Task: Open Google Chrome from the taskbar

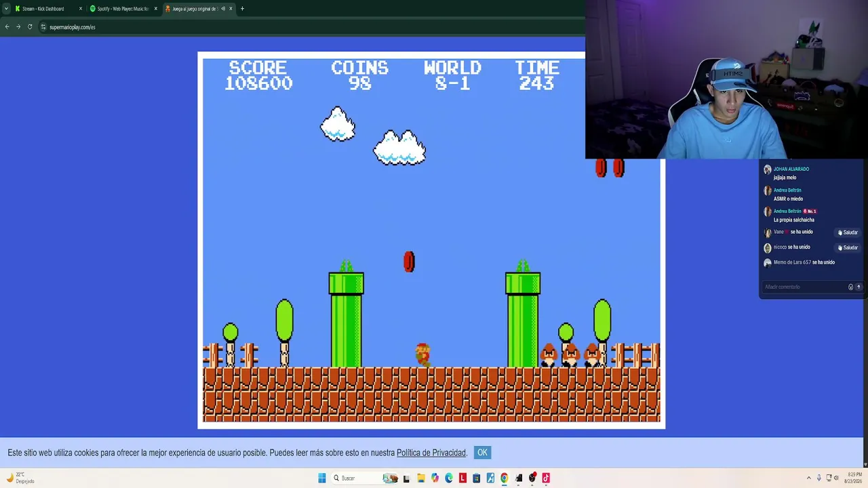Action: 505,478
